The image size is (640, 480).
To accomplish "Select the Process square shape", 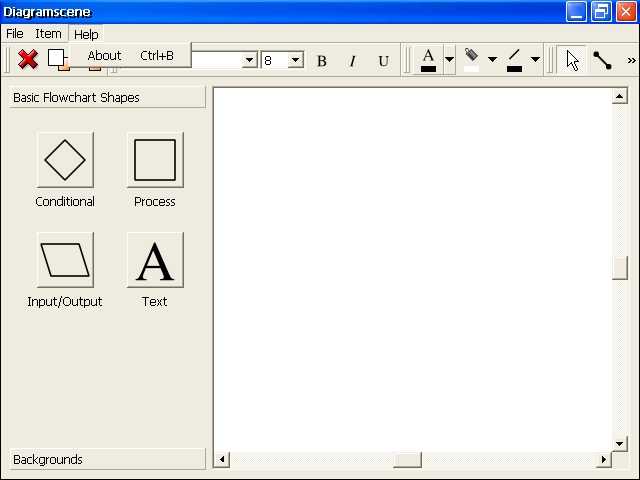I will click(155, 160).
